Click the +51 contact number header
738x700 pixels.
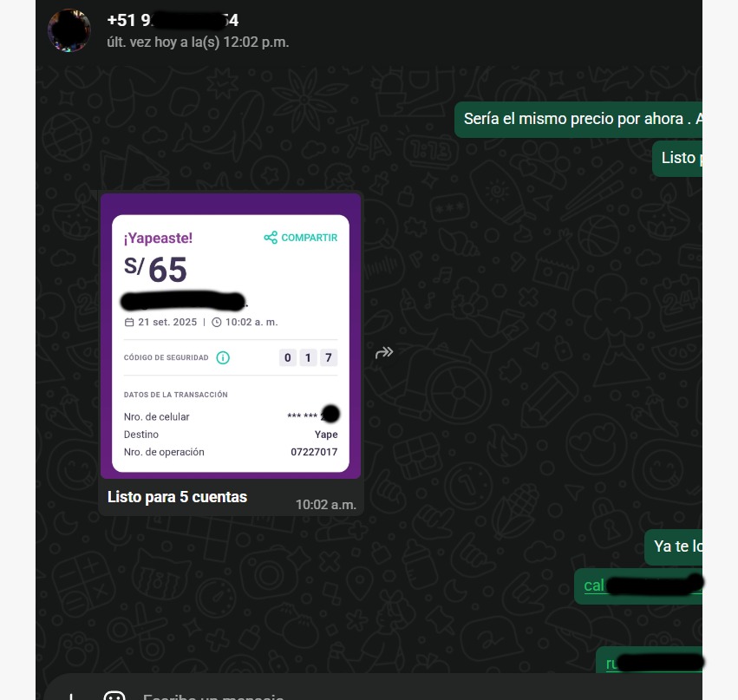click(173, 20)
